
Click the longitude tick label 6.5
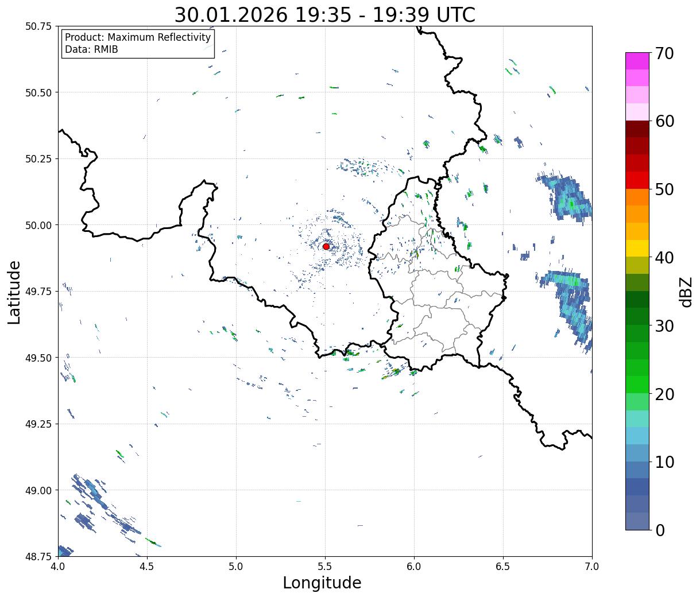point(503,567)
